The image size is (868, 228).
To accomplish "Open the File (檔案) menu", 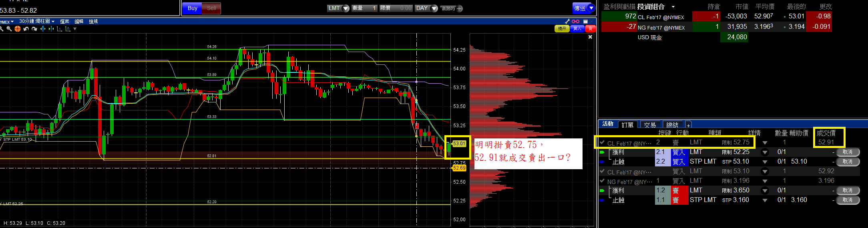I will (64, 22).
